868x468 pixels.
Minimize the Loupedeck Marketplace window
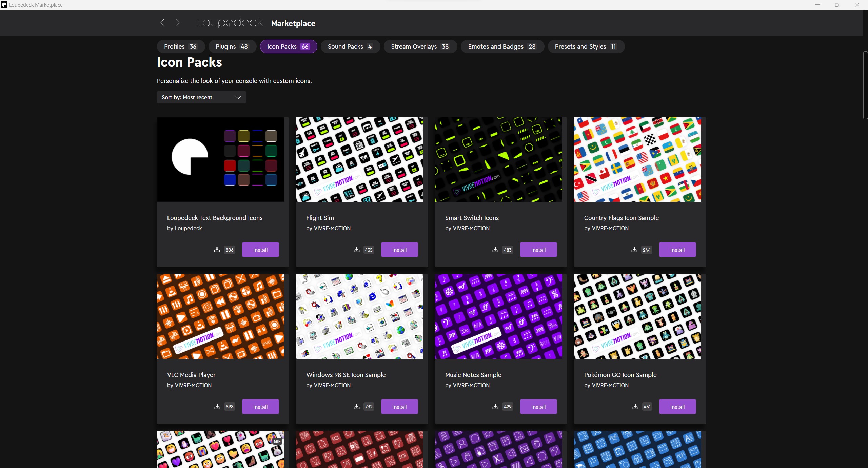[817, 5]
